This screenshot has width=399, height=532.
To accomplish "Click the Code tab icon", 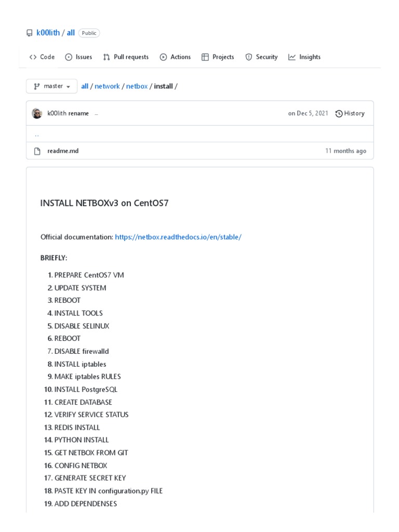I will point(33,57).
